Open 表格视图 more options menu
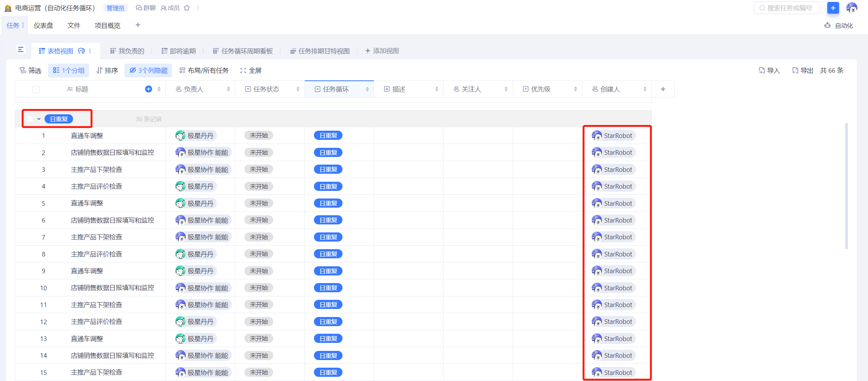This screenshot has width=868, height=381. (90, 51)
